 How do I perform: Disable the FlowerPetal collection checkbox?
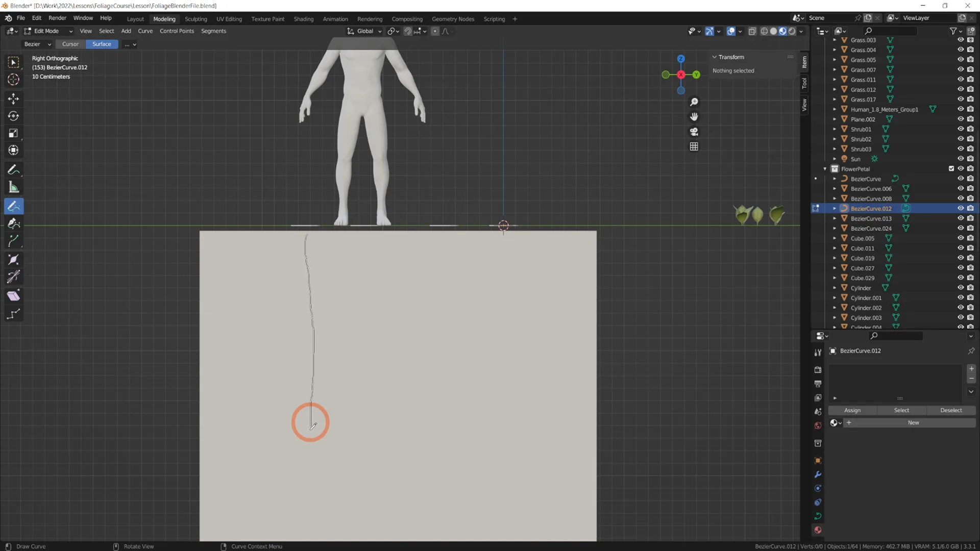[951, 168]
